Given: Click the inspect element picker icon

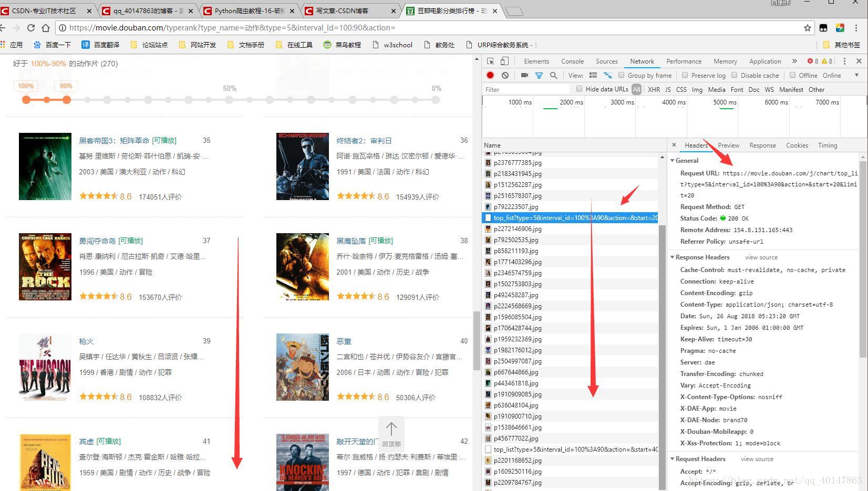Looking at the screenshot, I should [x=490, y=61].
